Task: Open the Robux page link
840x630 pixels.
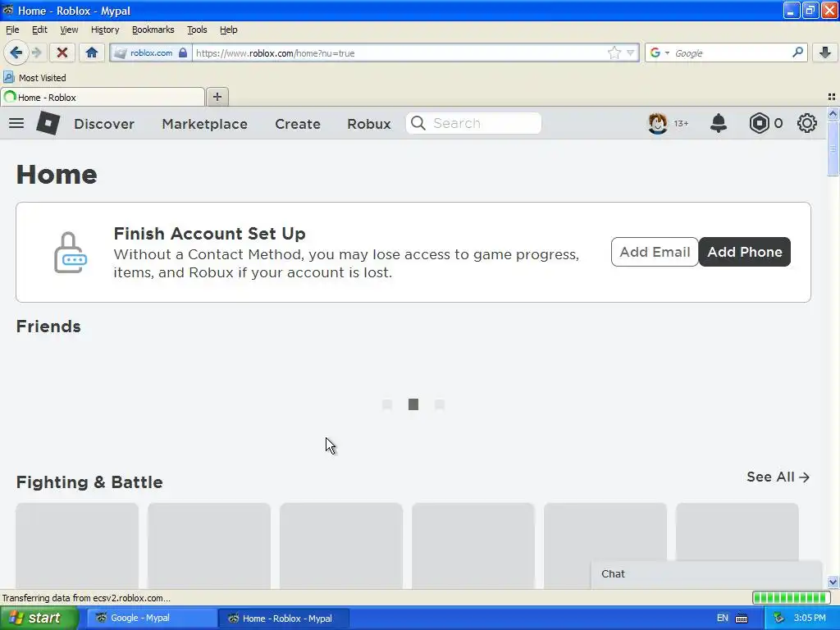Action: coord(369,124)
